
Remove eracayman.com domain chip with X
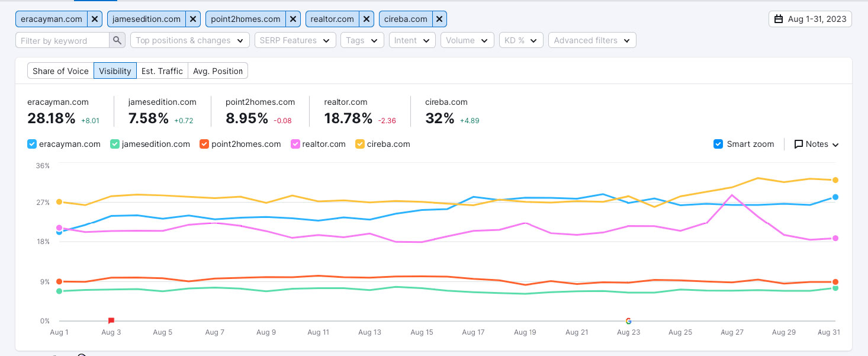pos(95,19)
